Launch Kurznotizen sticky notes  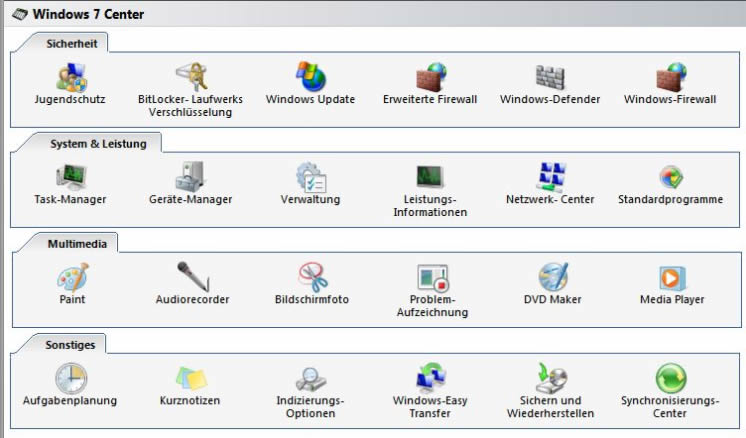pyautogui.click(x=191, y=379)
